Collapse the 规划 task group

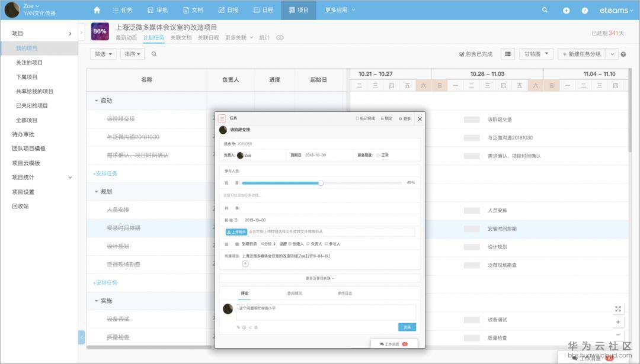tap(97, 192)
